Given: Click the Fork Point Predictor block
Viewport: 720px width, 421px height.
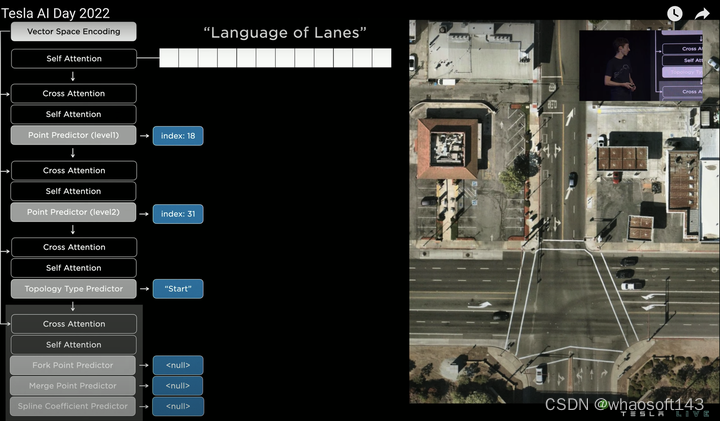Looking at the screenshot, I should pos(73,365).
